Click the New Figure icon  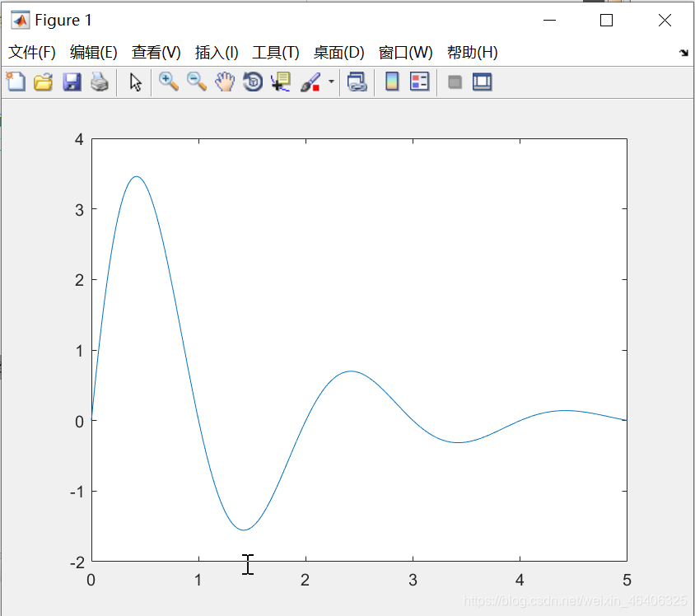(x=16, y=82)
